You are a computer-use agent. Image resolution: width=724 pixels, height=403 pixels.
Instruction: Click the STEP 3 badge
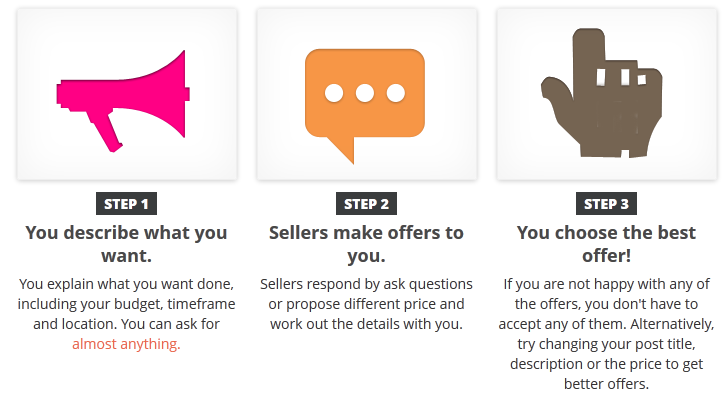pyautogui.click(x=606, y=204)
